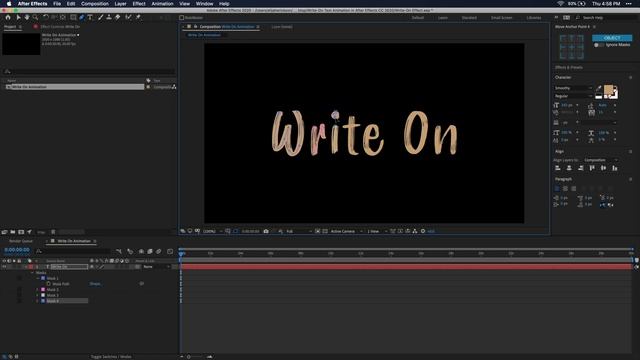Click left-align text paragraph icon
Viewport: 640px width, 360px height.
[557, 189]
